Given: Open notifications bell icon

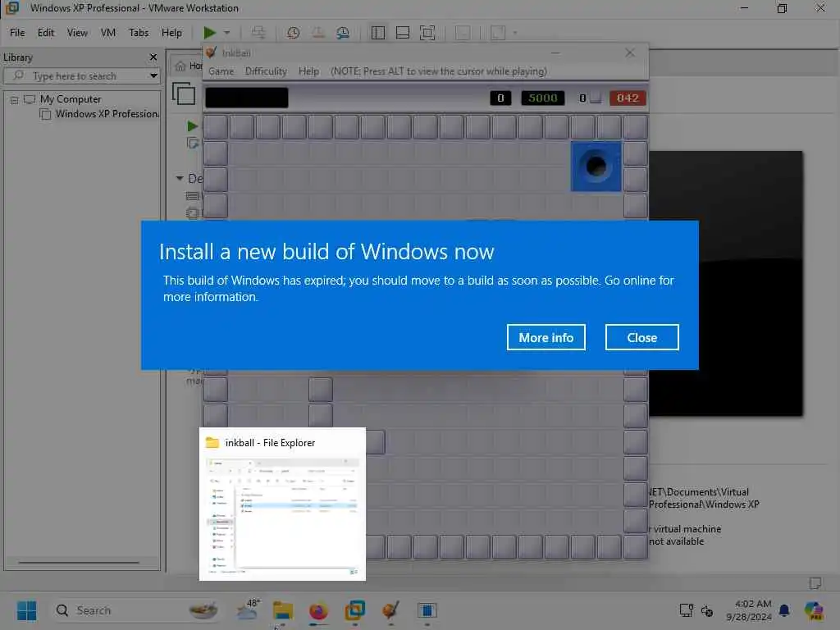Looking at the screenshot, I should (x=783, y=610).
